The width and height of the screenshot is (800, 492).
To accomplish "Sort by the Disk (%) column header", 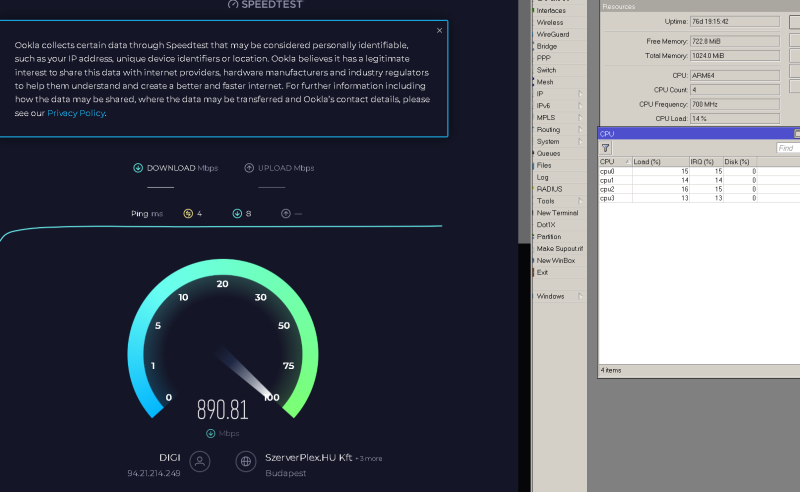I will click(x=740, y=162).
